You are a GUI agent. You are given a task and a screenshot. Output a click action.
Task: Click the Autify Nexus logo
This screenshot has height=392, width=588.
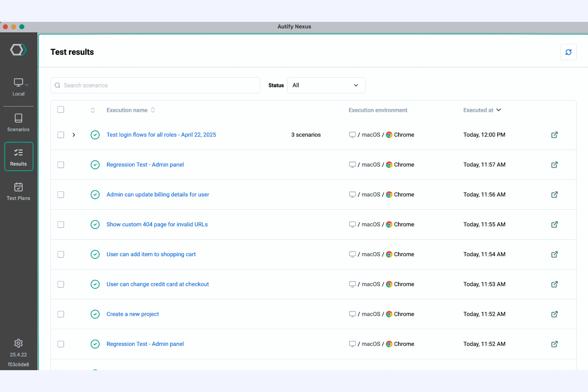[18, 49]
